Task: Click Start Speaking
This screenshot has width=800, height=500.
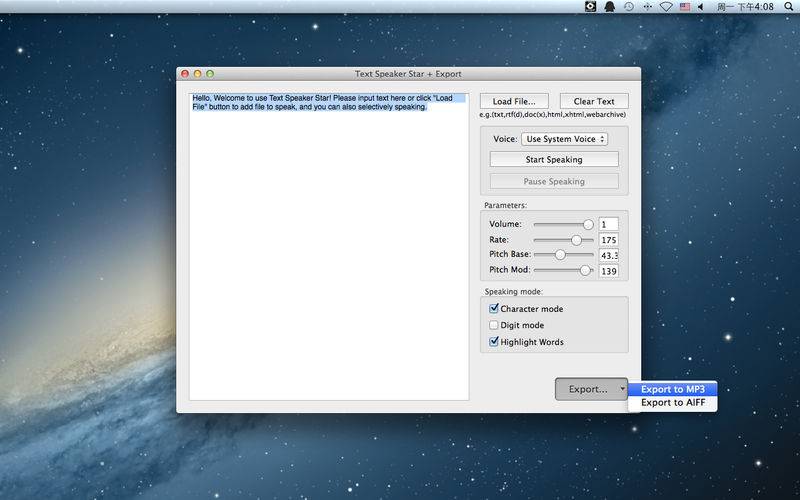Action: pos(554,159)
